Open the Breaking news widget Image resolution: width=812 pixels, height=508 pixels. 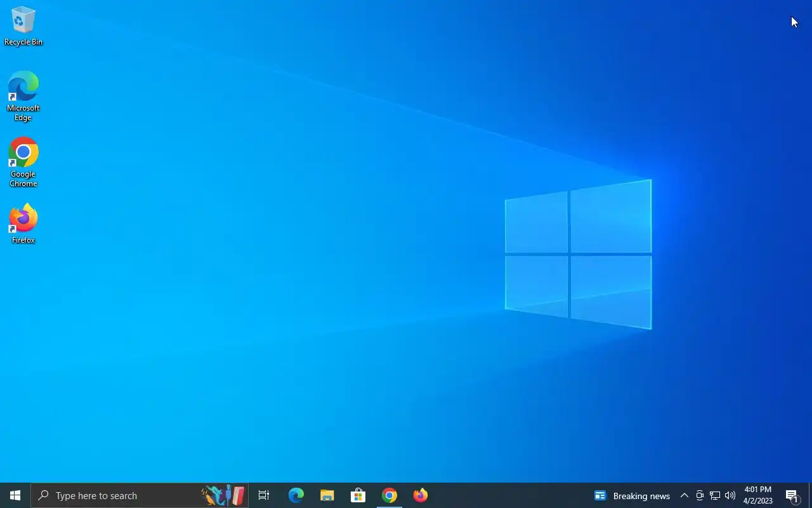coord(632,496)
